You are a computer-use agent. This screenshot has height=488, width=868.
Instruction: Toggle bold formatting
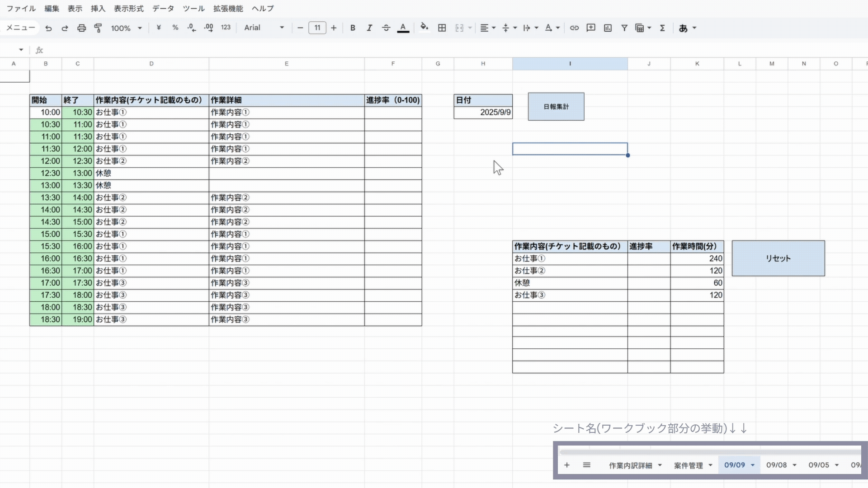[x=353, y=28]
